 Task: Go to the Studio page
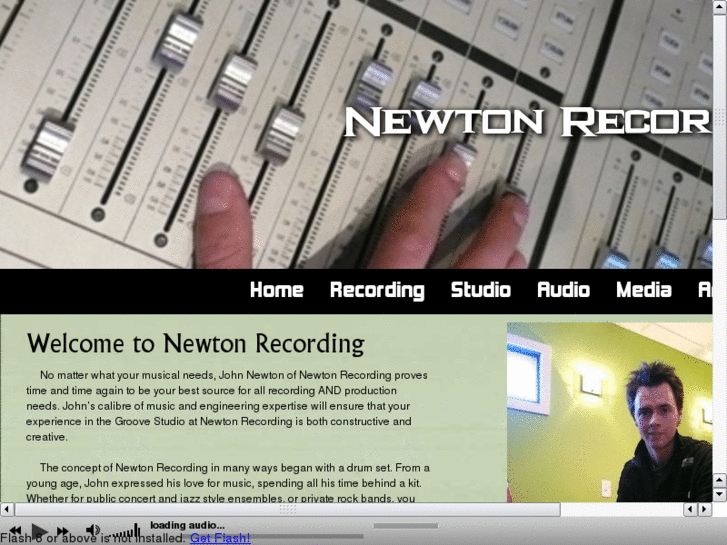(481, 290)
